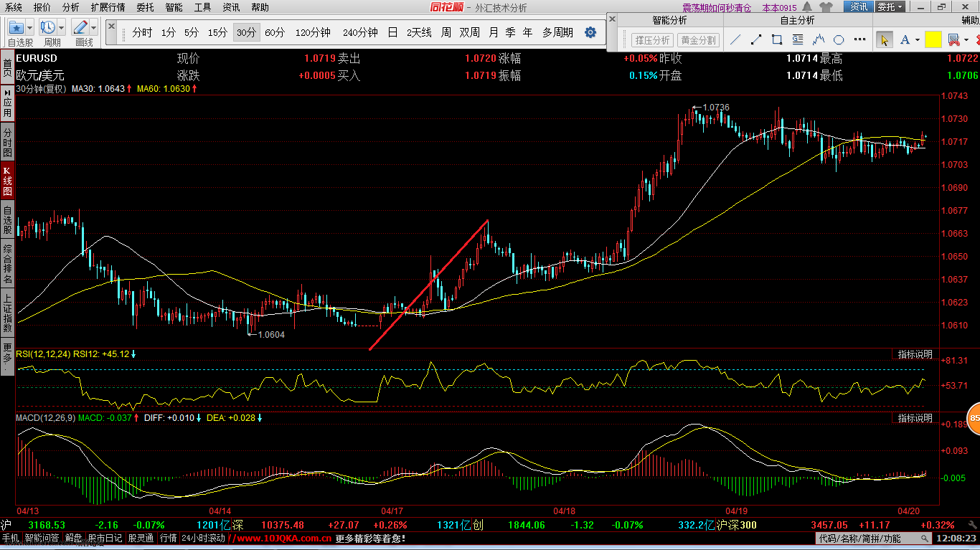Screen dimensions: 980x550
Task: Expand the 周期 dropdown arrow
Action: [x=61, y=29]
